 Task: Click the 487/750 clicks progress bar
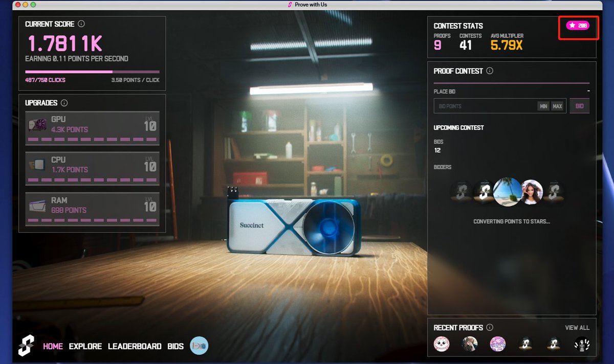(92, 72)
